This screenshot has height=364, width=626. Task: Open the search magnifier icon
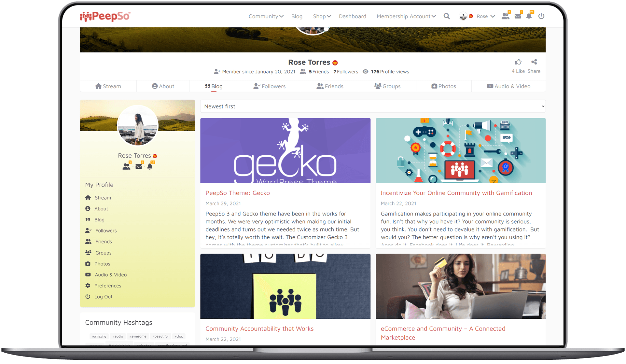point(447,16)
